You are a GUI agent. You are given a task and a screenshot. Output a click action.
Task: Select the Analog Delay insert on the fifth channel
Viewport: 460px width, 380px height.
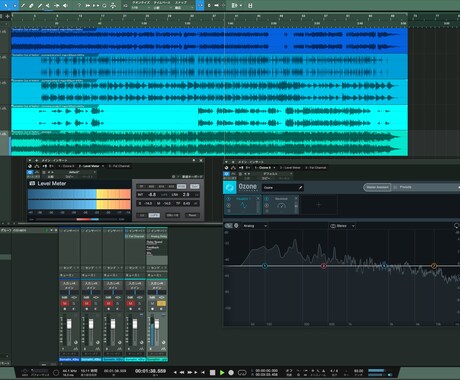coord(157,236)
